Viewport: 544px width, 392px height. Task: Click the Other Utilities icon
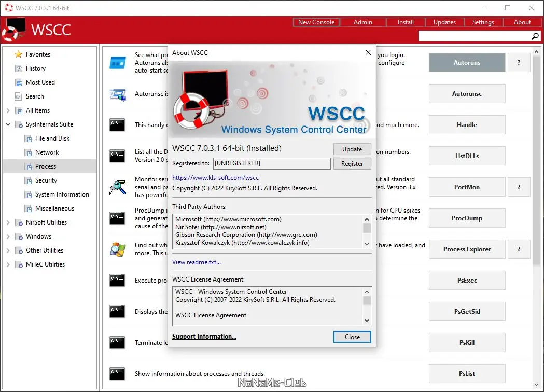19,250
